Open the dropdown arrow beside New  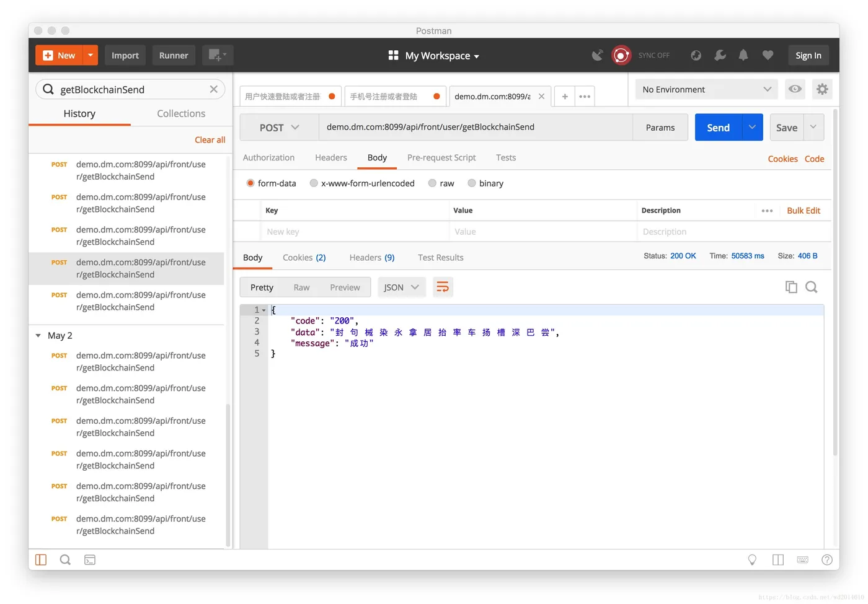(91, 55)
